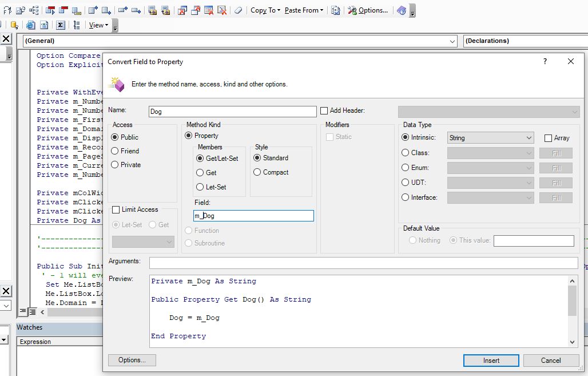This screenshot has width=588, height=376.
Task: Click the Name field containing Dog
Action: [x=232, y=112]
